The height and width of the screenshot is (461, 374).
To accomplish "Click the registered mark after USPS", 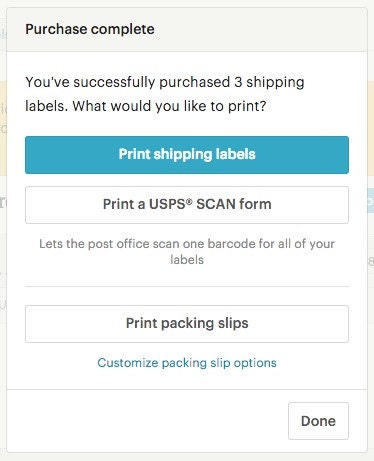I will point(190,200).
